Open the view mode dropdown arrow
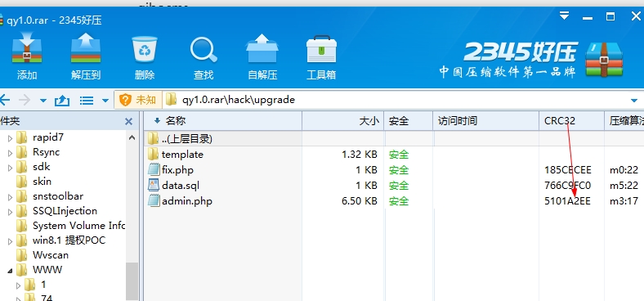This screenshot has width=644, height=301. pyautogui.click(x=105, y=101)
